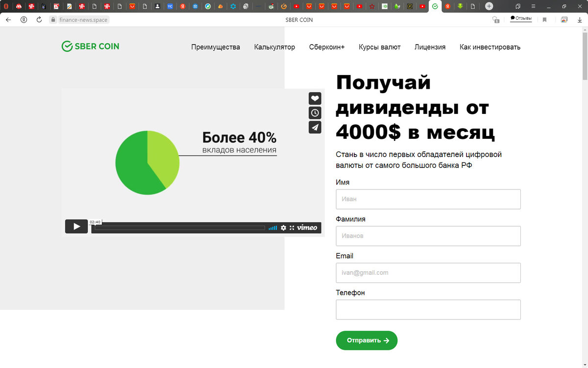
Task: Add the video to Watch Later clock icon
Action: [315, 113]
